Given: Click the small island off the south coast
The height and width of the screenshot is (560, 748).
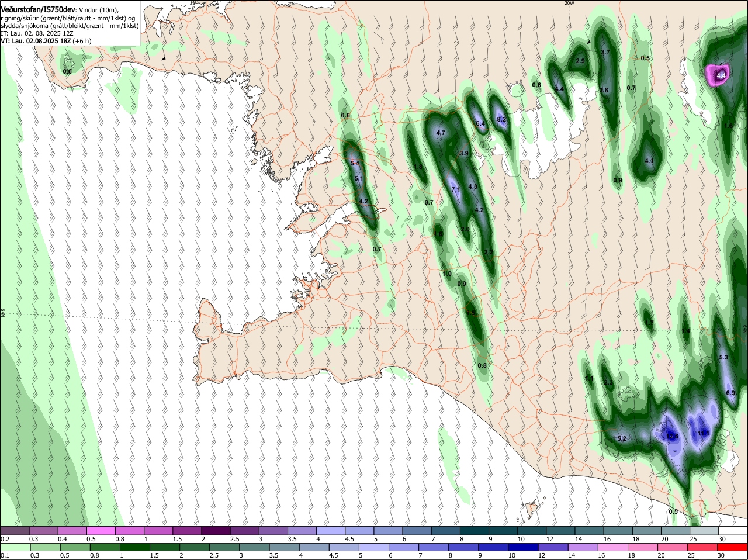Looking at the screenshot, I should [x=532, y=509].
